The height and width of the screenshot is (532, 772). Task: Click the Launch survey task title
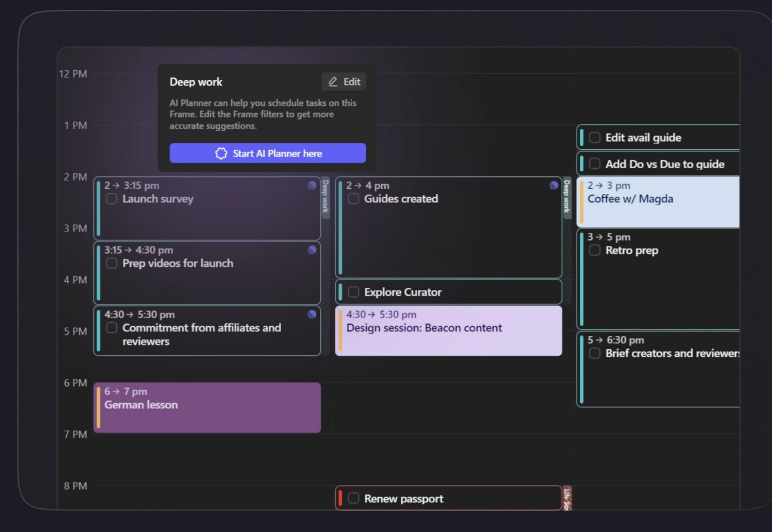[x=158, y=199]
